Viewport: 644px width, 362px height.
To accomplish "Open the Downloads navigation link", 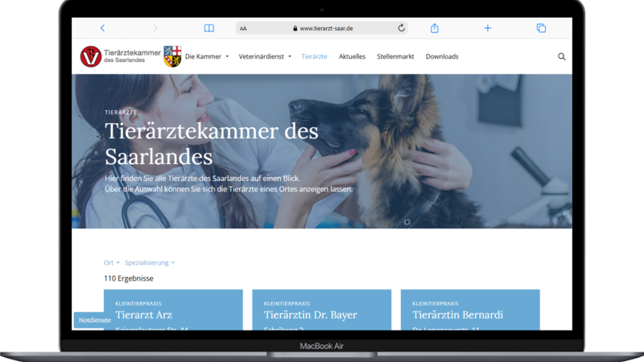I will [442, 57].
